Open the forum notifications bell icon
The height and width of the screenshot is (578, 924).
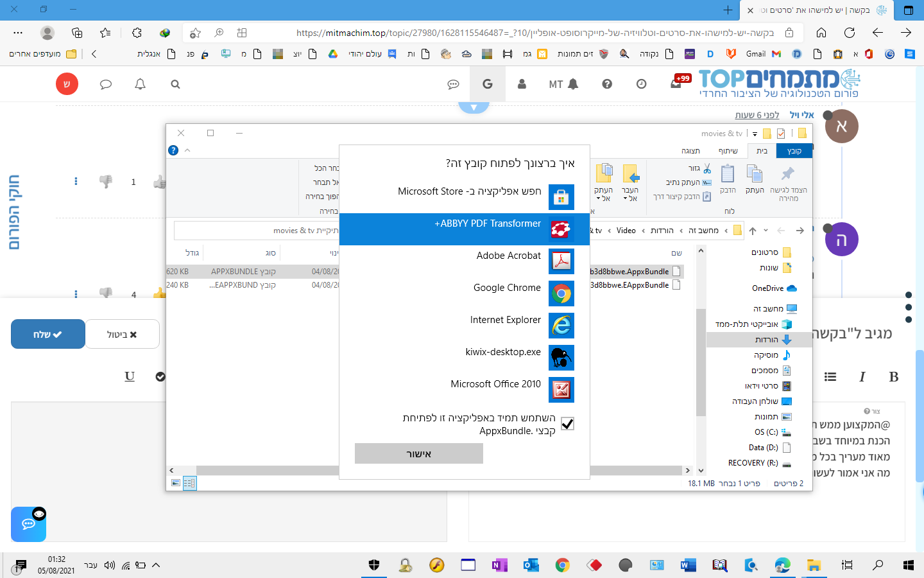click(x=140, y=84)
